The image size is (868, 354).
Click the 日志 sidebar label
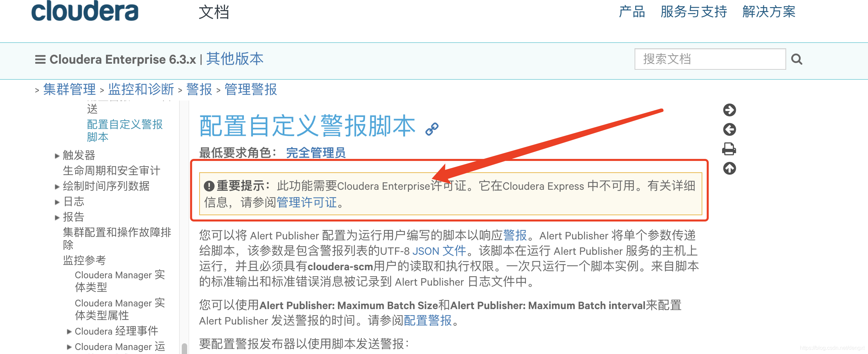[x=73, y=202]
